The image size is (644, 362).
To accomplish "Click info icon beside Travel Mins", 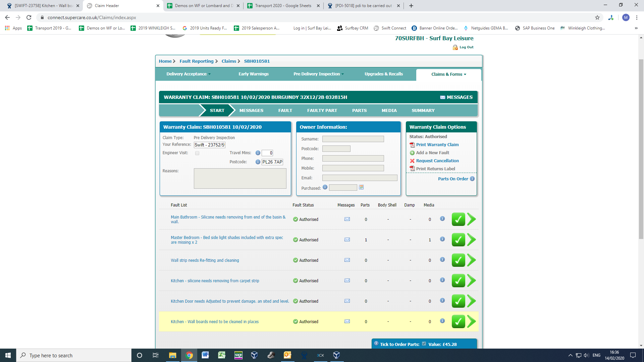I will [258, 153].
